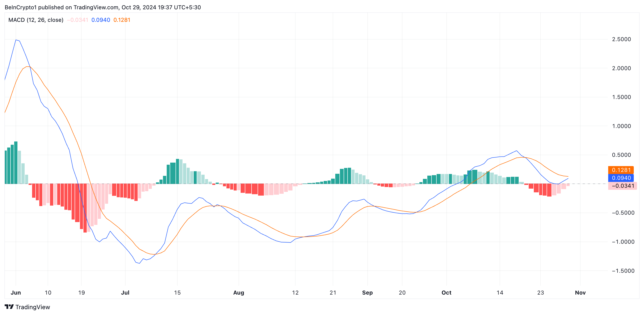Click the 2.5000 value on price scale
The image size is (644, 315).
(621, 39)
